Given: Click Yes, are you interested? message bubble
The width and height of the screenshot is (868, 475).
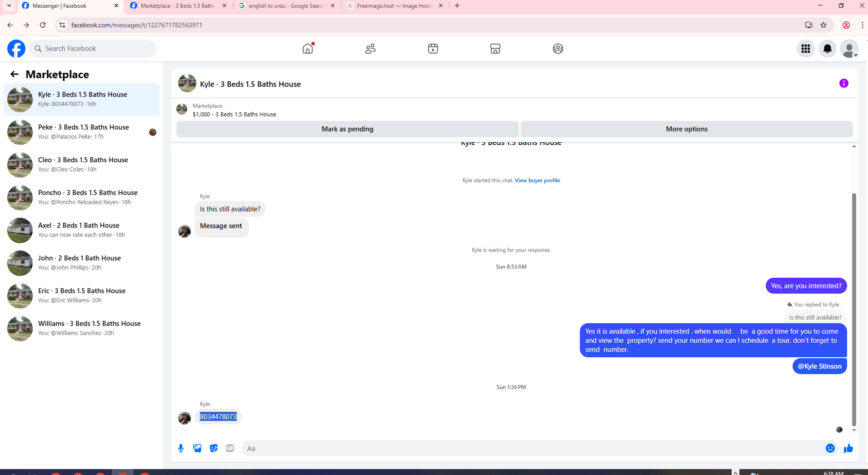Looking at the screenshot, I should (x=806, y=286).
